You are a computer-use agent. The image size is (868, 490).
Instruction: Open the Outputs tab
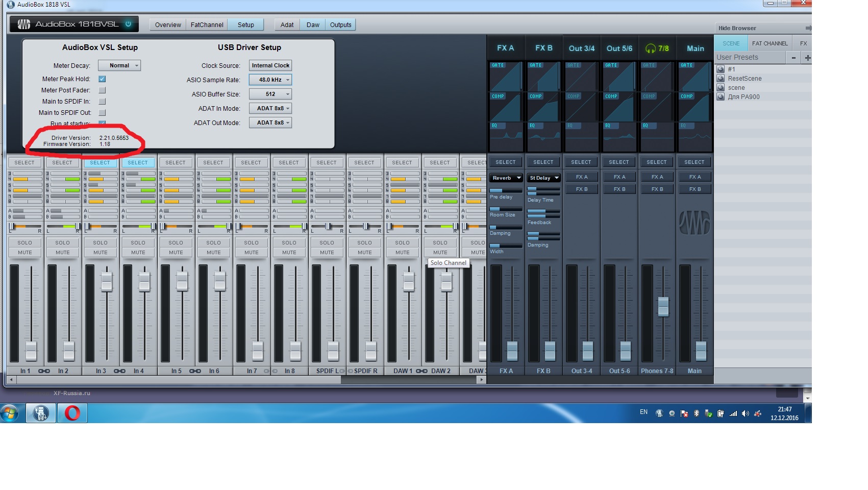point(340,24)
